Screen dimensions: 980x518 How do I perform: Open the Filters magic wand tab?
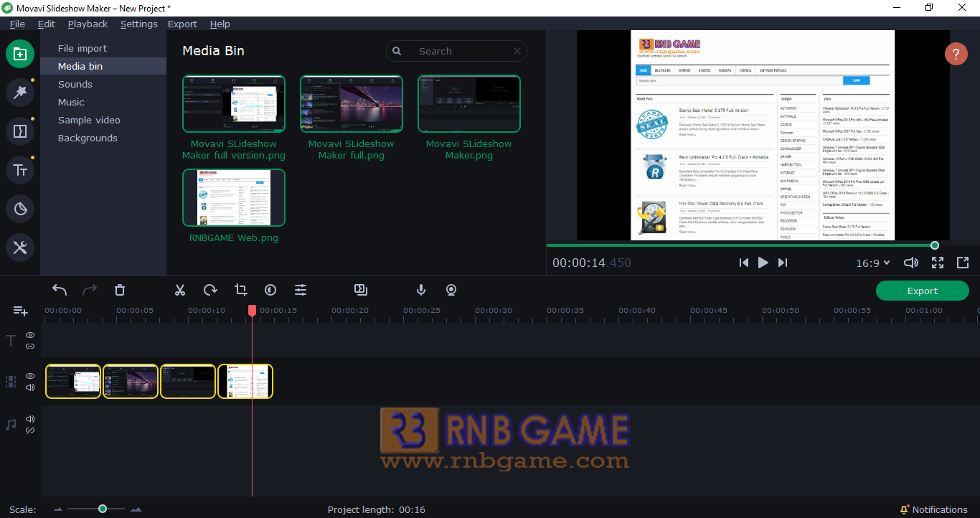pyautogui.click(x=20, y=92)
